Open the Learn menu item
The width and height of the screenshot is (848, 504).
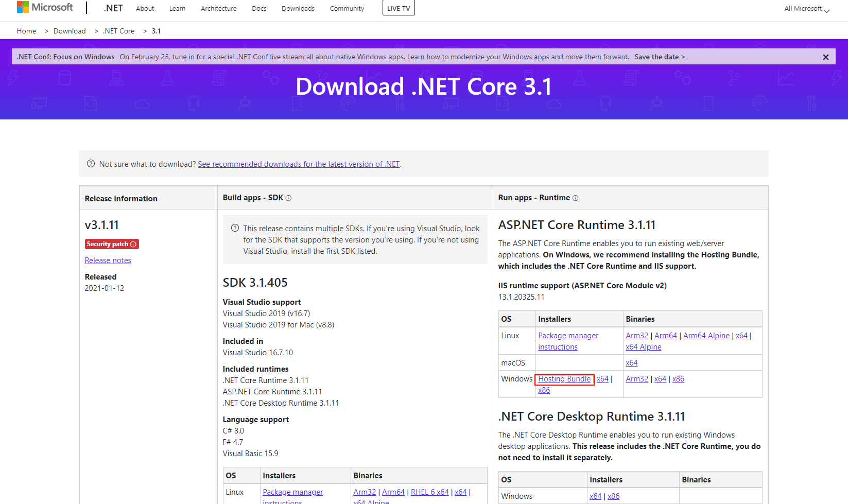pos(177,9)
